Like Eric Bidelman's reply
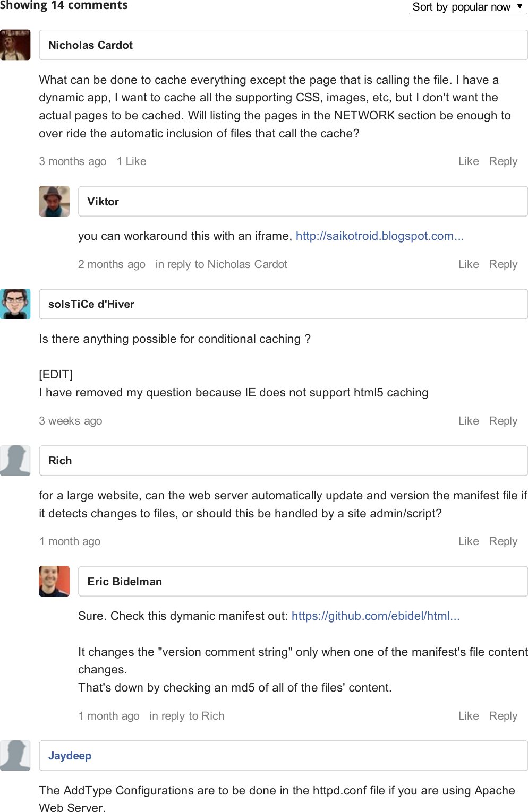The image size is (528, 812). coord(469,716)
